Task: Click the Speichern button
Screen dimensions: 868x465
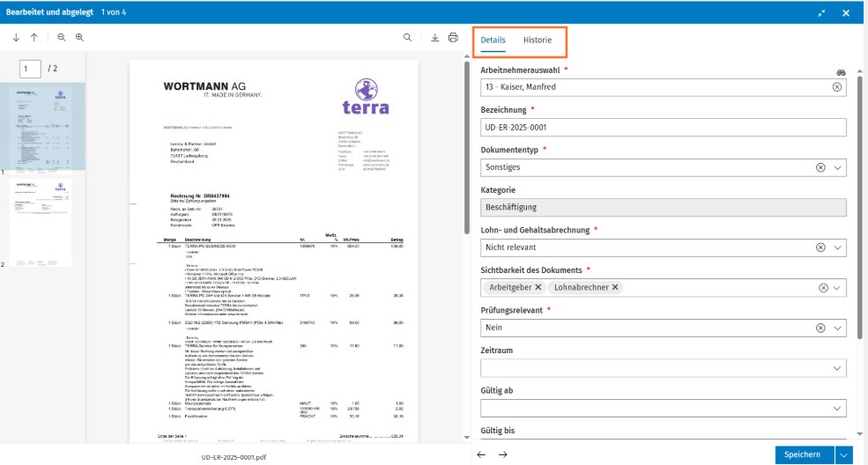Action: 805,455
